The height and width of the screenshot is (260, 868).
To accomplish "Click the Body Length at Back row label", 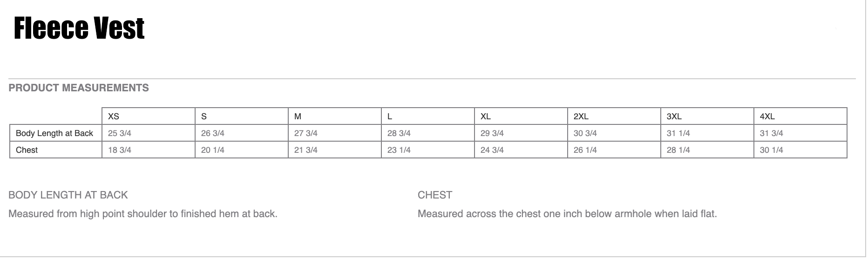I will click(54, 133).
